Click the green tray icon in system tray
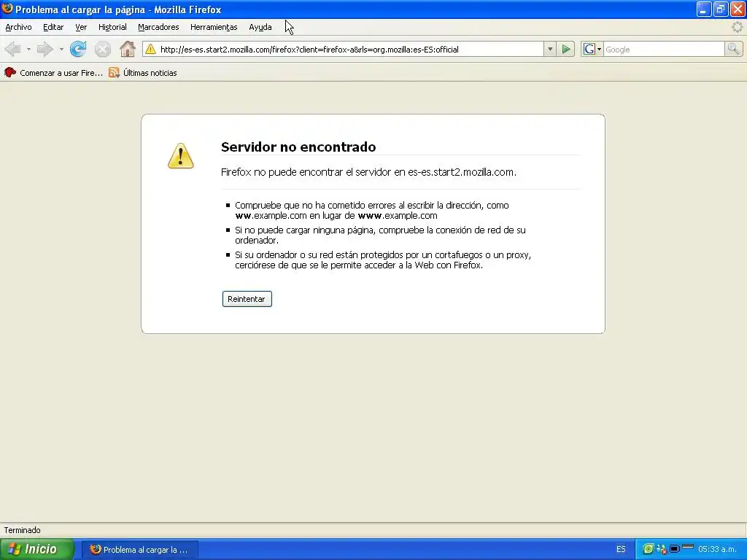The width and height of the screenshot is (747, 560). (x=648, y=549)
